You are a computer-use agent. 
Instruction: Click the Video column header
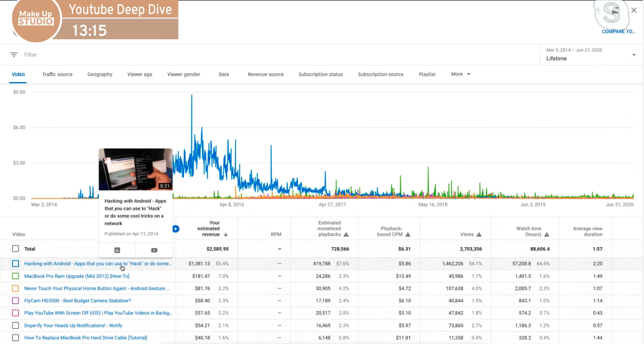[x=18, y=235]
